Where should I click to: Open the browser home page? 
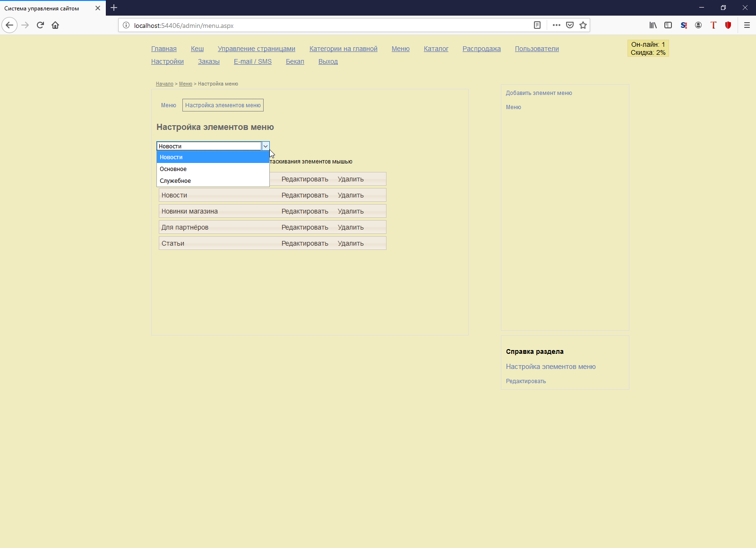pyautogui.click(x=55, y=25)
